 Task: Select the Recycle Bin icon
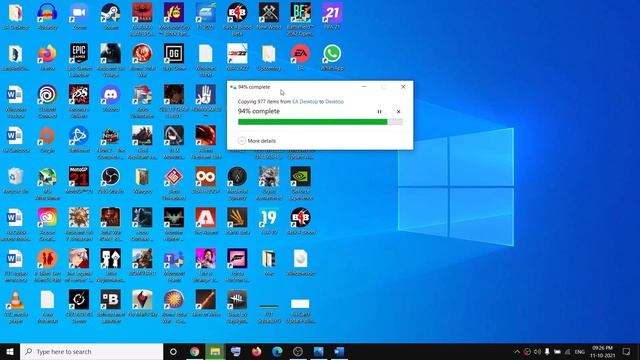click(16, 180)
